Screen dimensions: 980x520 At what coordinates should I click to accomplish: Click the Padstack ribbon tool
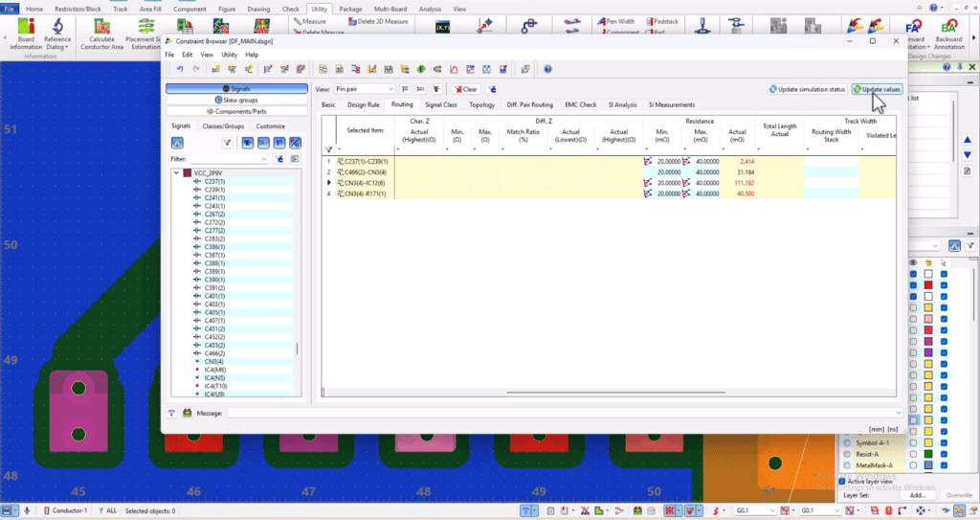662,21
